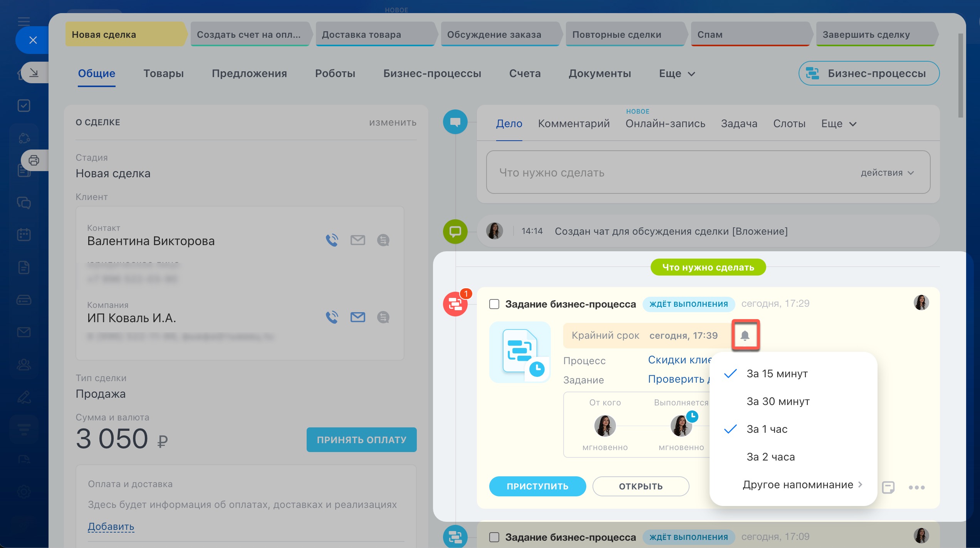Email contact Валентина Викторова via envelope icon
The image size is (980, 548).
(357, 240)
